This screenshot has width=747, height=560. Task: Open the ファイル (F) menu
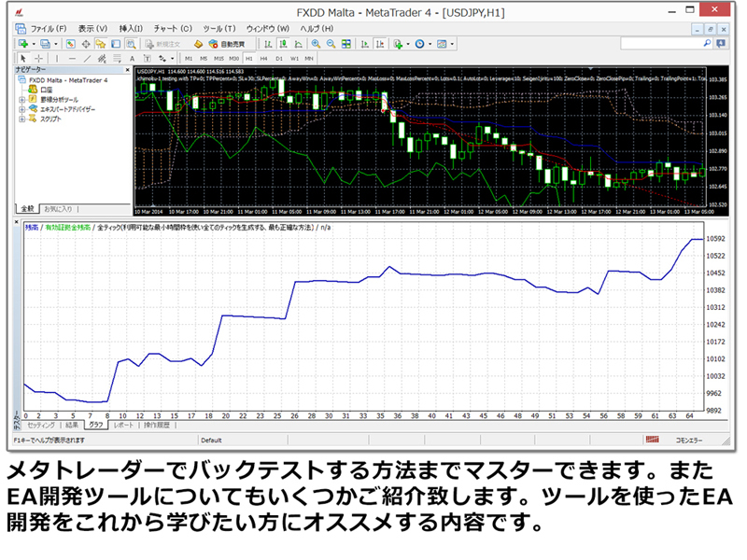49,29
